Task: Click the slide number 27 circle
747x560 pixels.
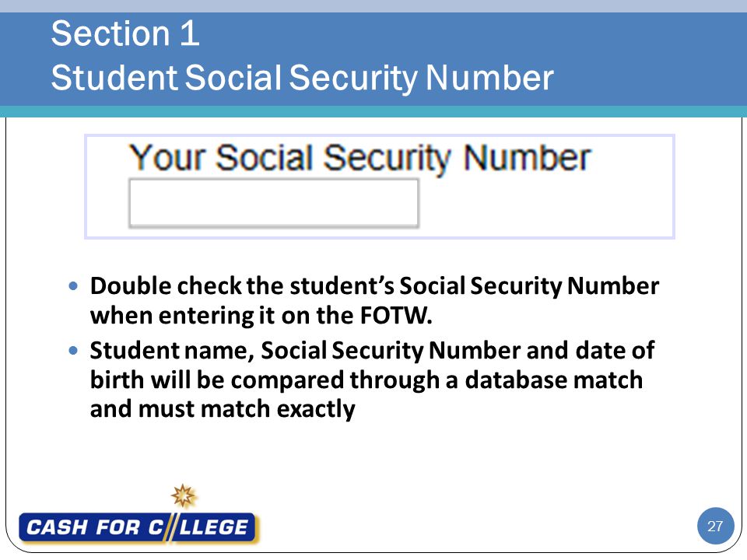Action: (715, 527)
